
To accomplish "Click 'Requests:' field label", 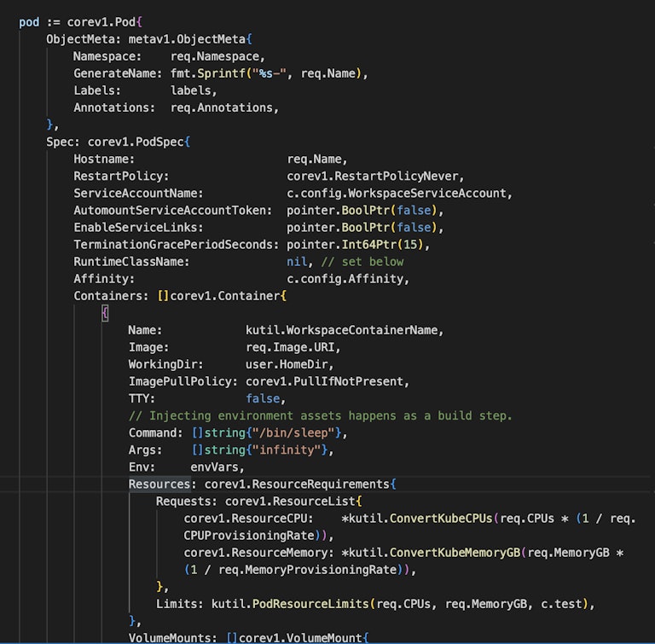I will [187, 502].
